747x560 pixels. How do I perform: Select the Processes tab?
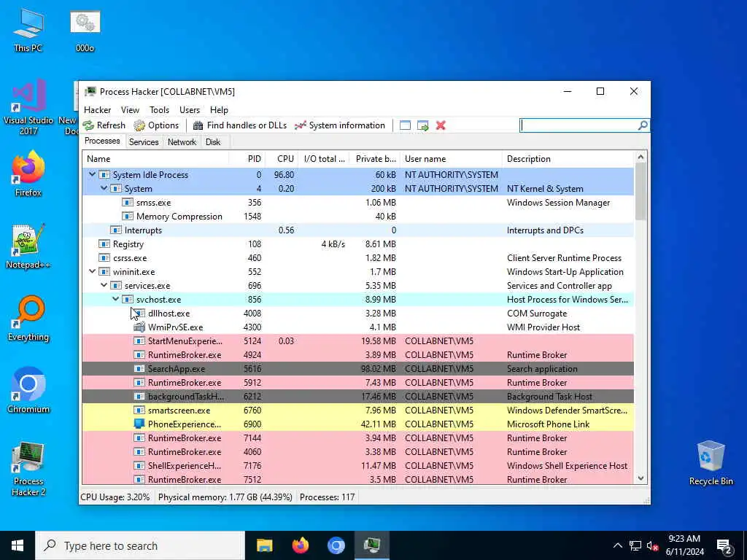click(102, 141)
